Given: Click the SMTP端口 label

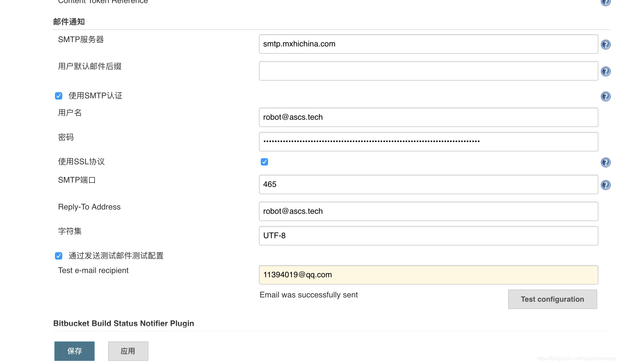Looking at the screenshot, I should tap(77, 180).
